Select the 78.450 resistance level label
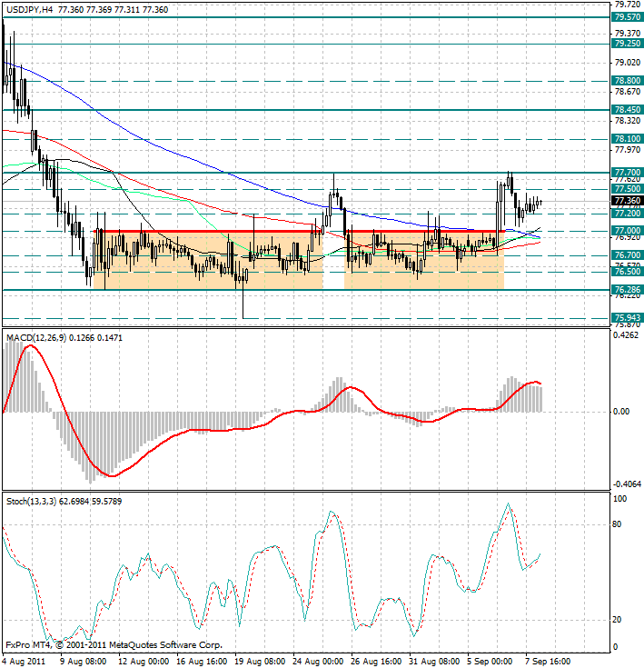644x668 pixels. (x=627, y=110)
